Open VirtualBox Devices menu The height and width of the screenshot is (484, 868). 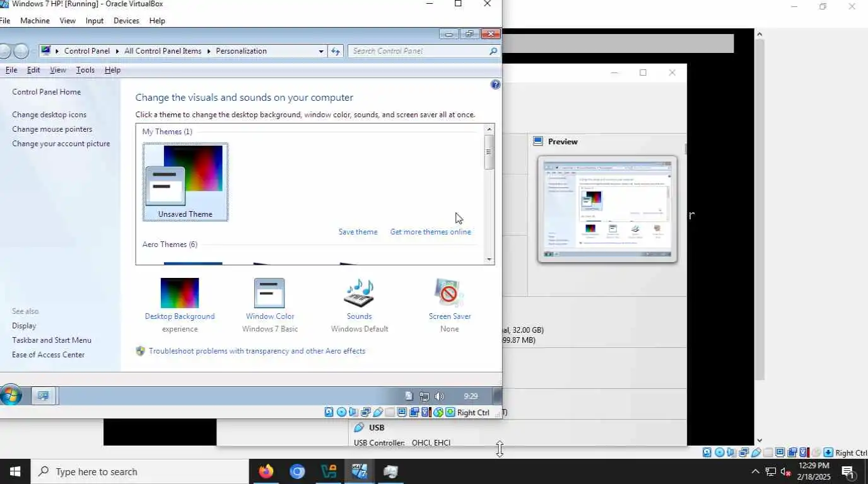point(126,21)
